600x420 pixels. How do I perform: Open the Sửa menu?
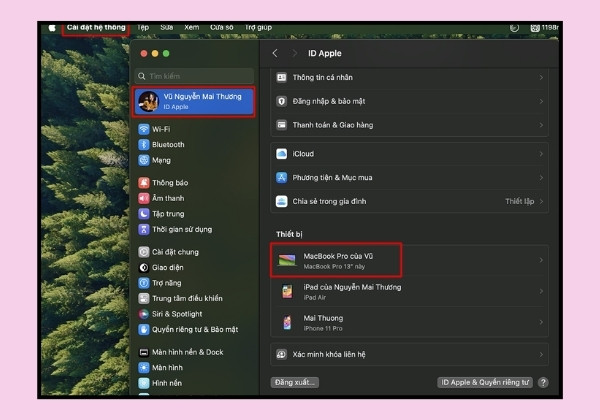(166, 28)
